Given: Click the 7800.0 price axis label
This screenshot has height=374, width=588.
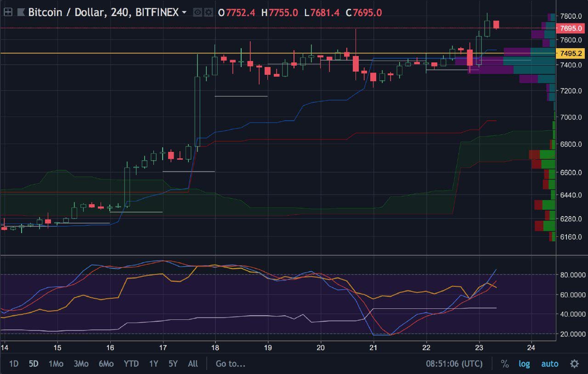Looking at the screenshot, I should (x=571, y=16).
